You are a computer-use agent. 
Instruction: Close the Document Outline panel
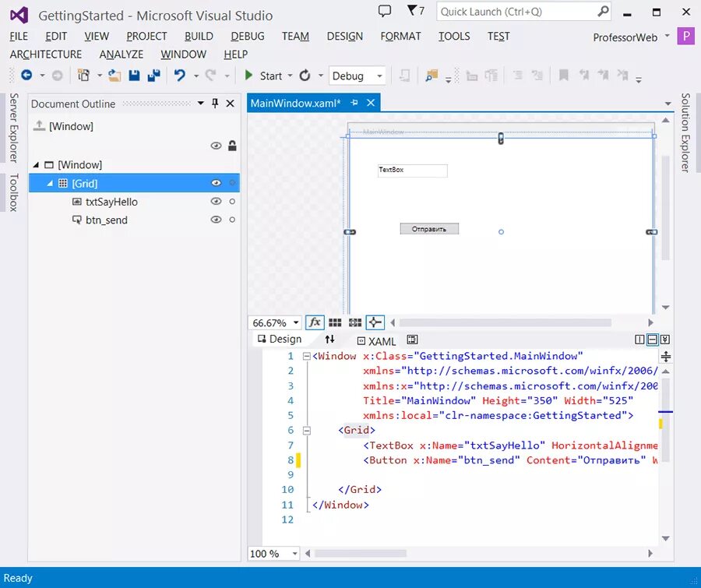(231, 104)
